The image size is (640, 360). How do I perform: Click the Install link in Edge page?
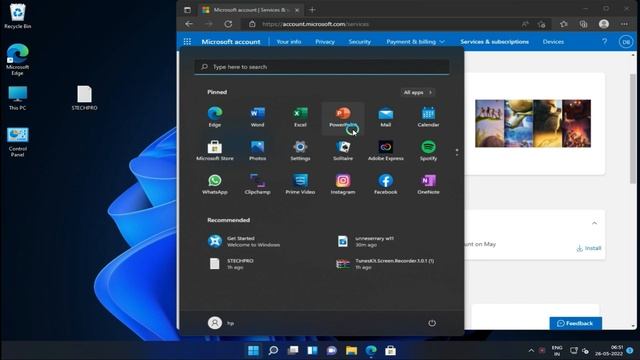(x=589, y=248)
